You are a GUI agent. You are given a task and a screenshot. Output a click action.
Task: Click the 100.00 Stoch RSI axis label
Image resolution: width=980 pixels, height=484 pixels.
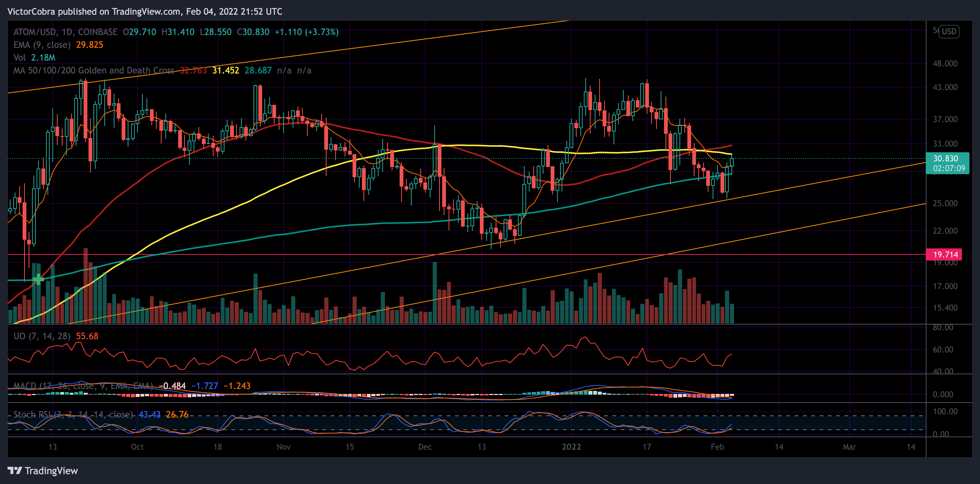point(945,411)
